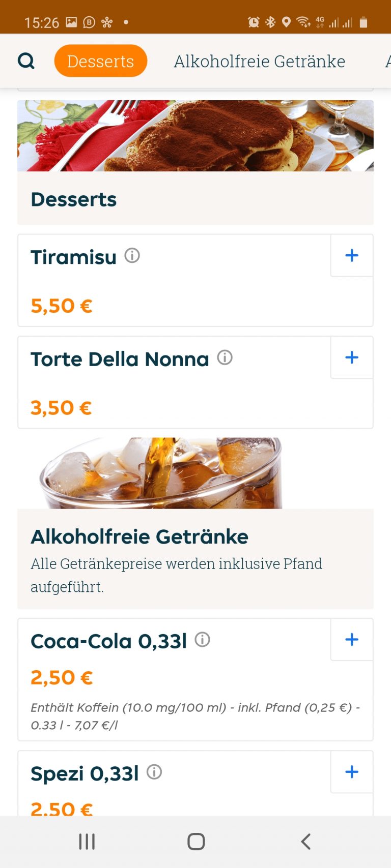This screenshot has width=391, height=868.
Task: Click the iced cola drinks image
Action: pos(161,473)
